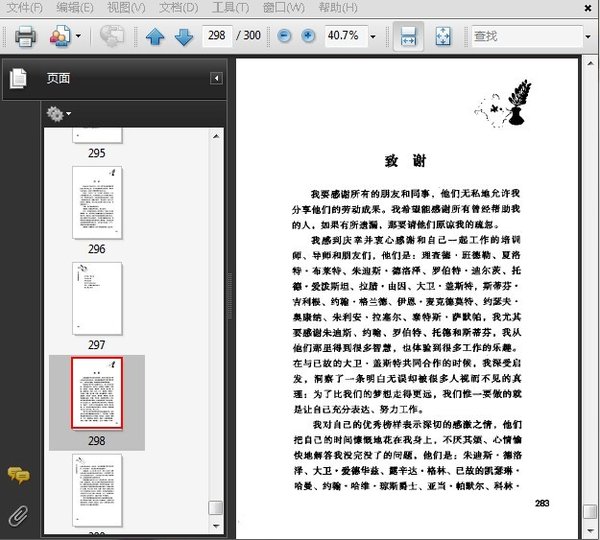600x540 pixels.
Task: Click the Print icon in toolbar
Action: (26, 36)
